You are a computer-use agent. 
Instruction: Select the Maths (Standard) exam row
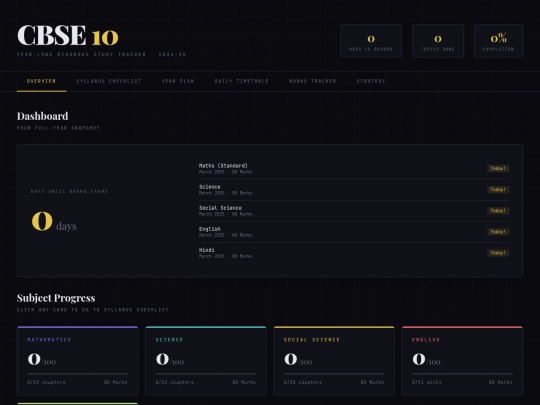pyautogui.click(x=354, y=169)
